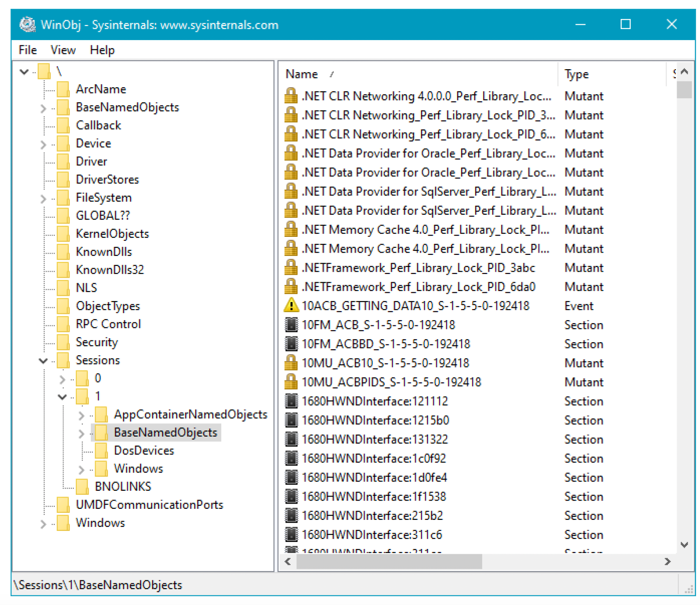Click the folder icon of BNOLINKS
700x605 pixels.
coord(82,486)
